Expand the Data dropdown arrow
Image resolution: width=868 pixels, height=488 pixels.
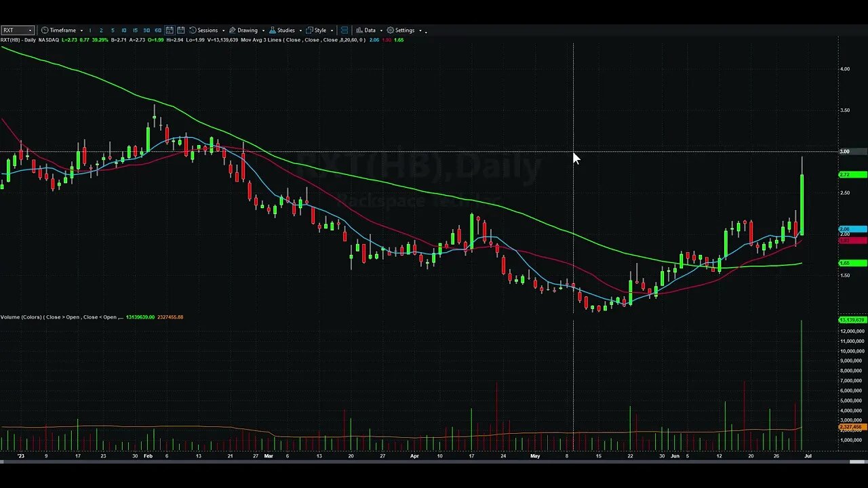(x=381, y=30)
